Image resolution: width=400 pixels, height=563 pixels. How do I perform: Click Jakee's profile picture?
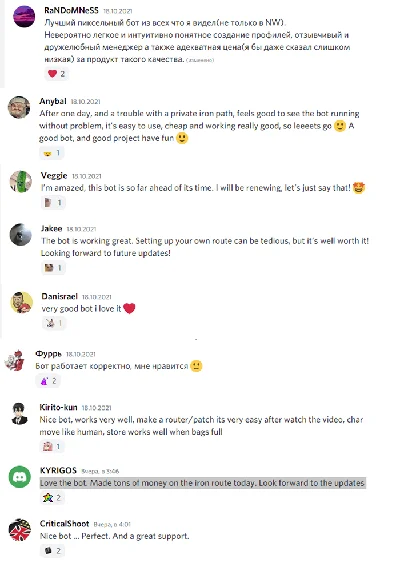click(x=21, y=234)
